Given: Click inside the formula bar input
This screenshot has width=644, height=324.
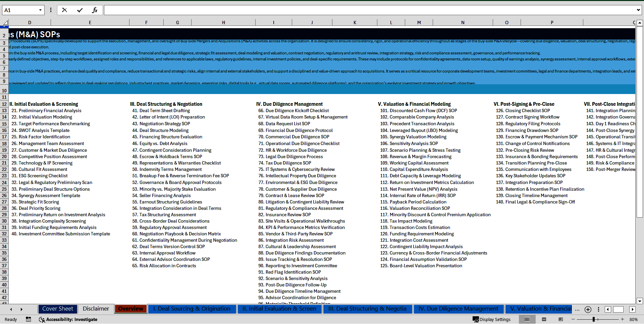Looking at the screenshot, I should [x=369, y=10].
